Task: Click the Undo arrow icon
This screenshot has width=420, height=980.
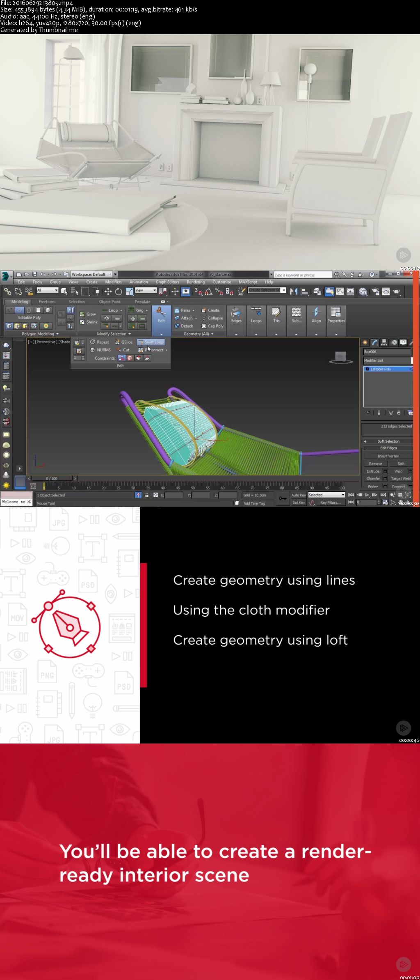Action: [x=42, y=274]
